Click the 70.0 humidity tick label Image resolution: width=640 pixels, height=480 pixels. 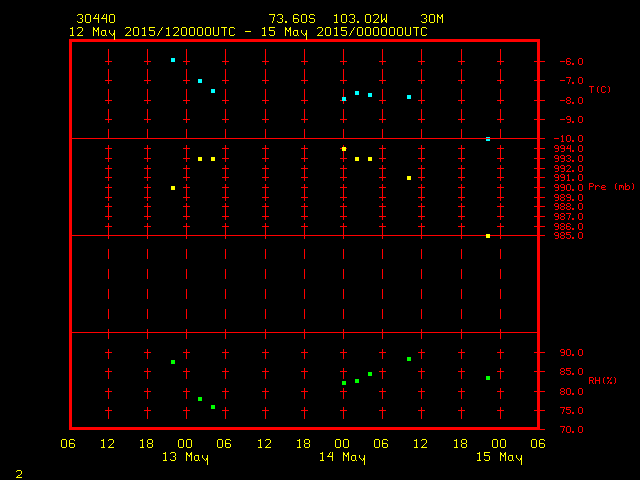(x=571, y=429)
